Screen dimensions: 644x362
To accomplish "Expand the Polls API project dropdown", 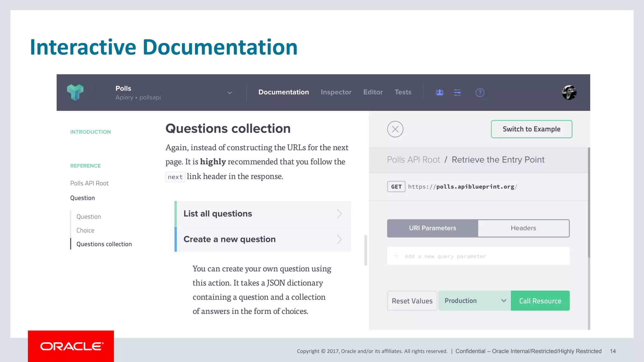I will (230, 93).
